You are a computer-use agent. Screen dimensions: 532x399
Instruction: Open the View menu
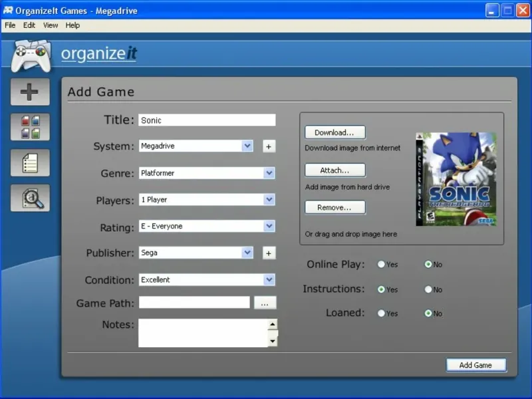[51, 25]
